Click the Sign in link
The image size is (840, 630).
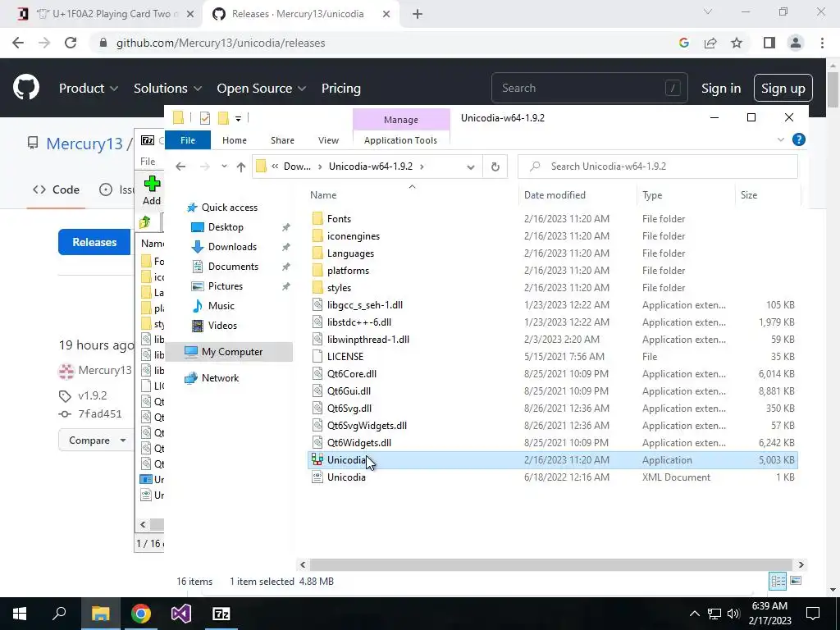[x=720, y=89]
